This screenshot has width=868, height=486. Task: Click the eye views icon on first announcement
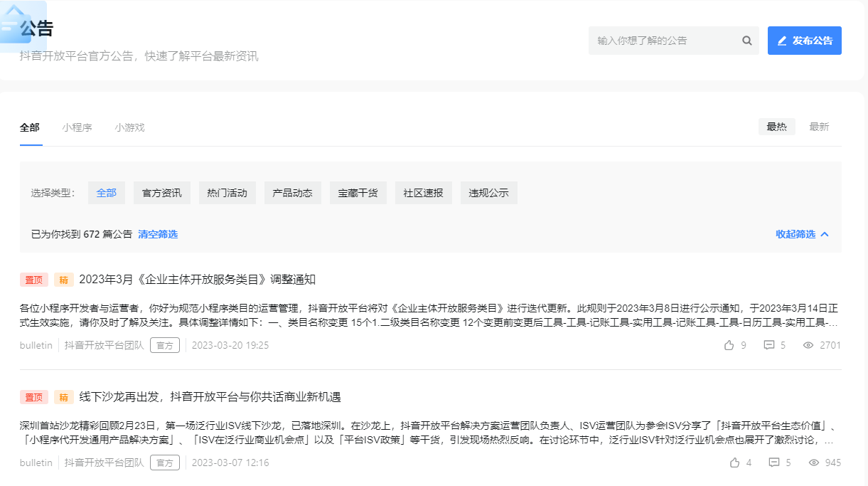point(808,345)
